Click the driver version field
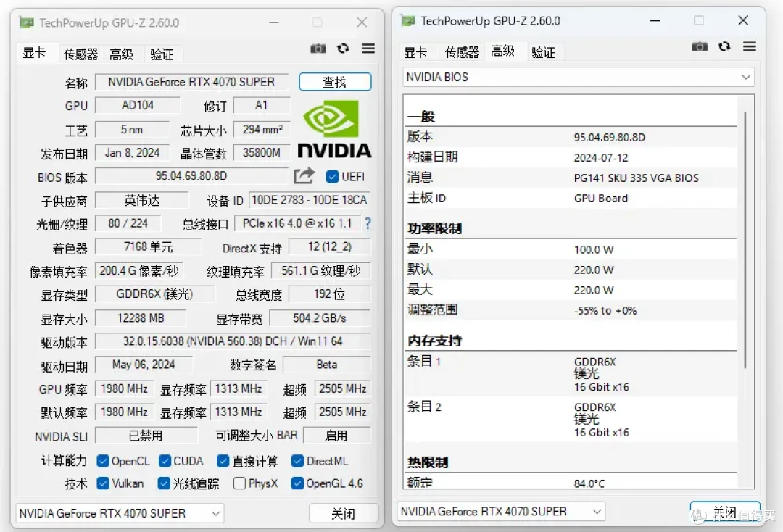This screenshot has width=783, height=532. tap(233, 341)
